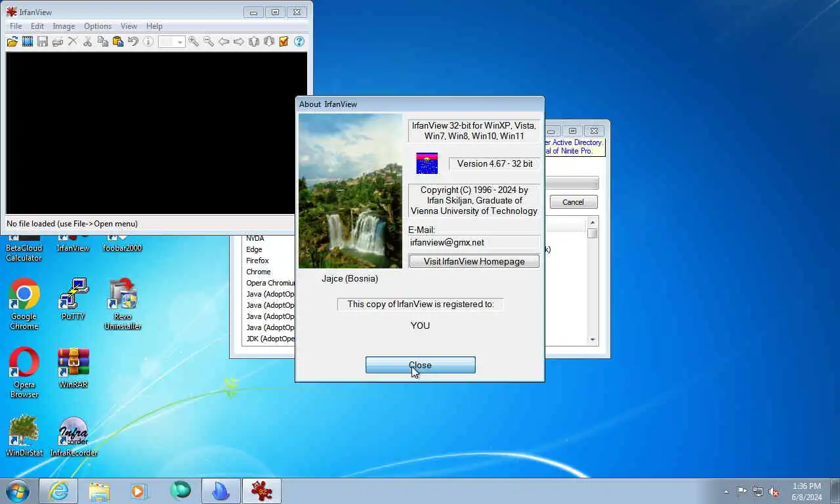Image resolution: width=840 pixels, height=504 pixels.
Task: Click the IrfanView red taskbar button
Action: pos(262,491)
